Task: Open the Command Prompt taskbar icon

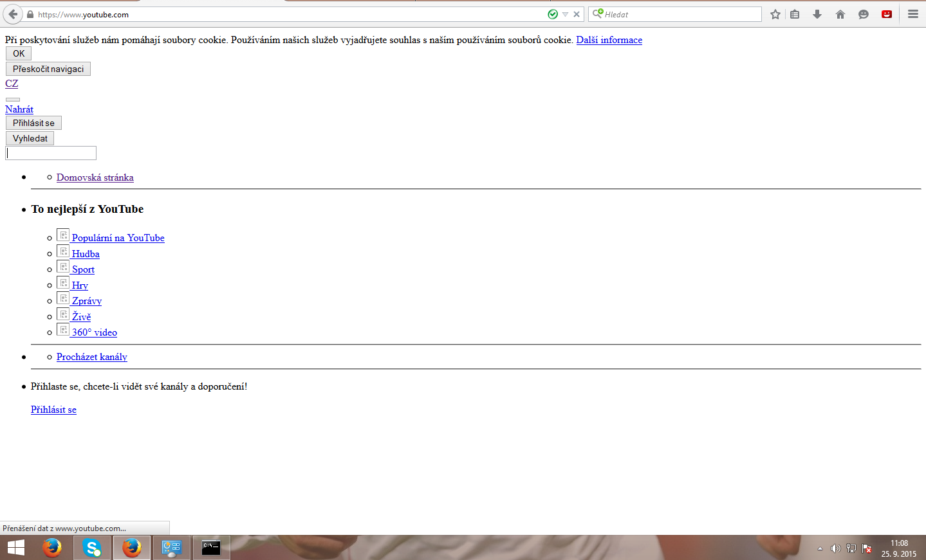Action: (x=211, y=548)
